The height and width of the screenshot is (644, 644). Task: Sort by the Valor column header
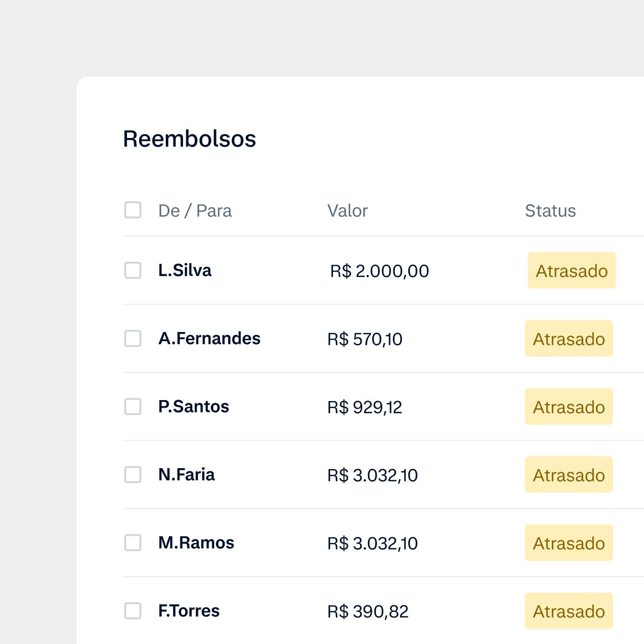(347, 211)
